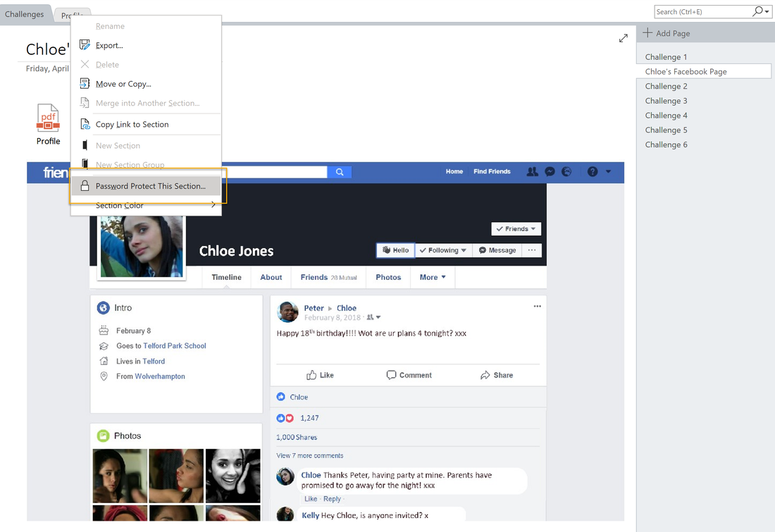Click the Facebook search magnifying glass
The width and height of the screenshot is (775, 532).
[x=339, y=171]
